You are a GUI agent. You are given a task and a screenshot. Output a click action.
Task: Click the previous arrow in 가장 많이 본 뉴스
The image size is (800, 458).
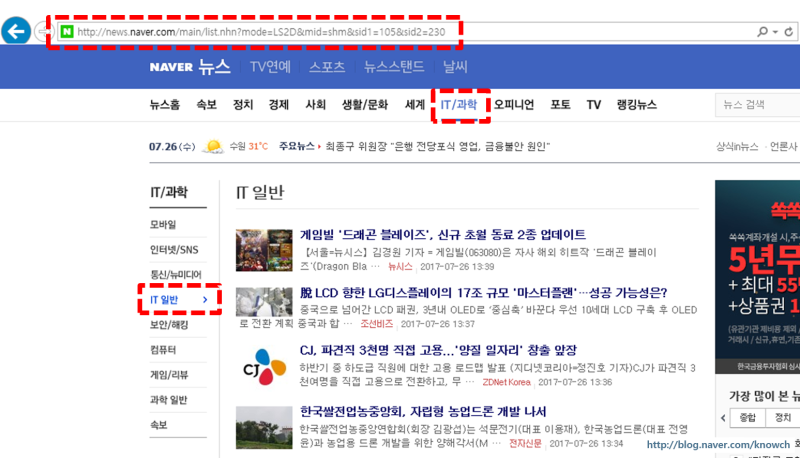pos(723,418)
